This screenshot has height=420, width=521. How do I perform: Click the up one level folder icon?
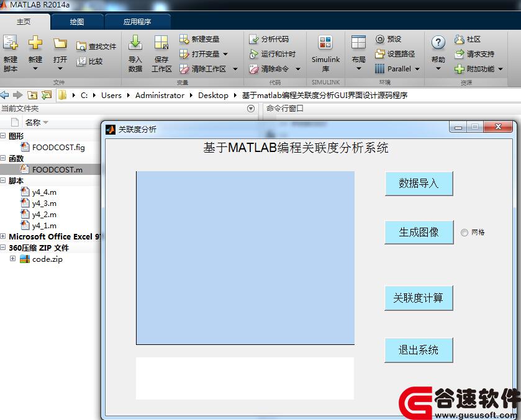pos(32,96)
